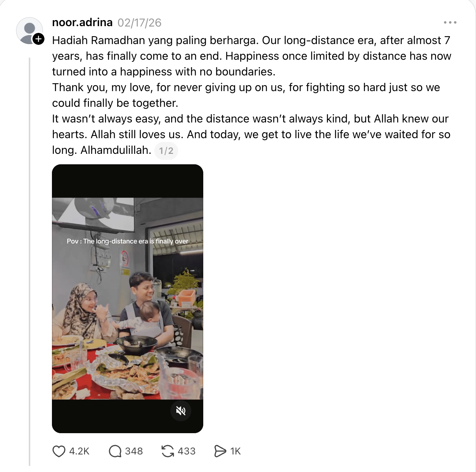Open the post timestamp 02/17/26
The image size is (476, 472).
tap(139, 23)
